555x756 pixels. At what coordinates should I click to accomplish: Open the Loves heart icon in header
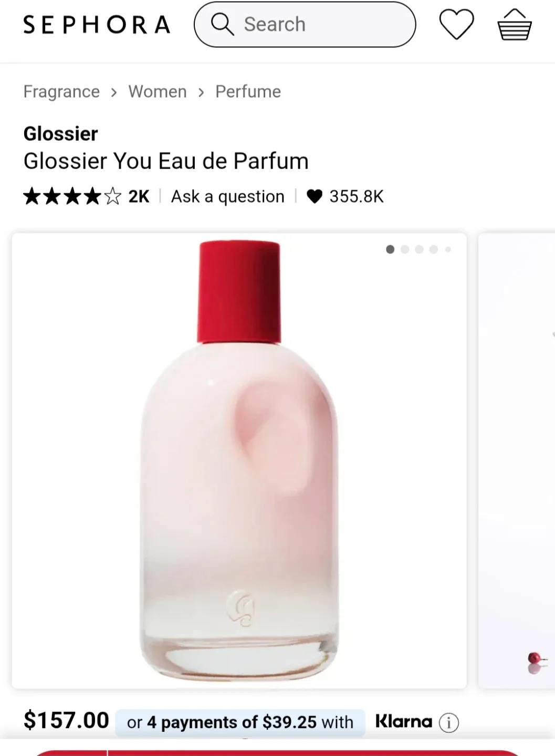(x=456, y=25)
